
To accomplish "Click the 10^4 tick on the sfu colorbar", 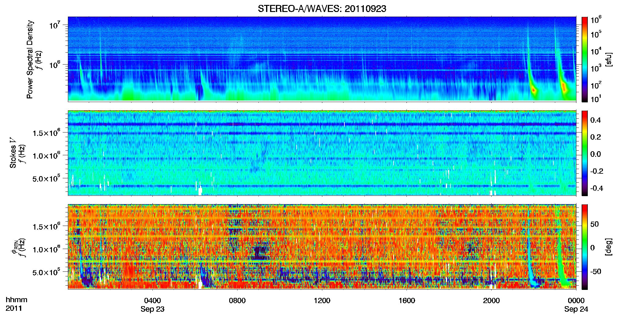I will tap(596, 51).
